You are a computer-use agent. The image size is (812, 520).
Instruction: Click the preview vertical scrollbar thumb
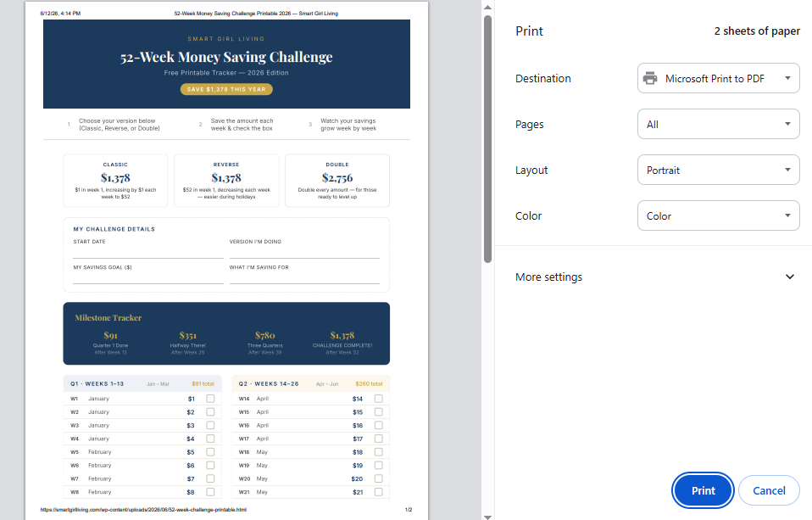coord(487,139)
